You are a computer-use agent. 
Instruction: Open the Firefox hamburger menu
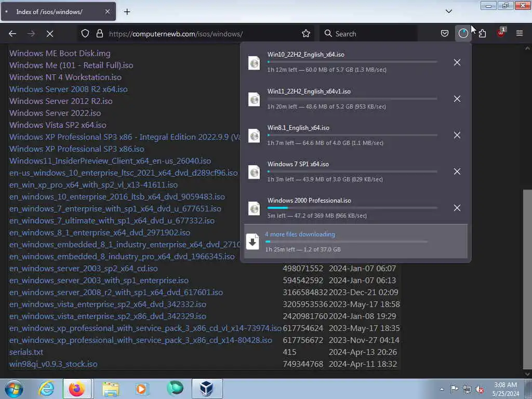(520, 33)
